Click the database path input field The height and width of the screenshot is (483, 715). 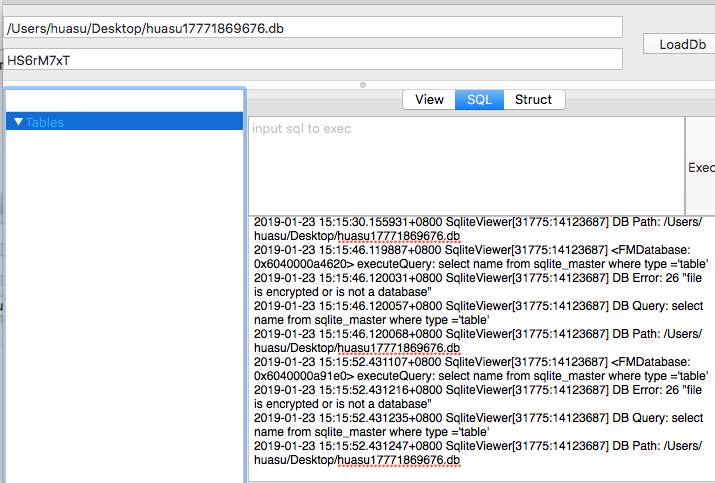tap(313, 28)
